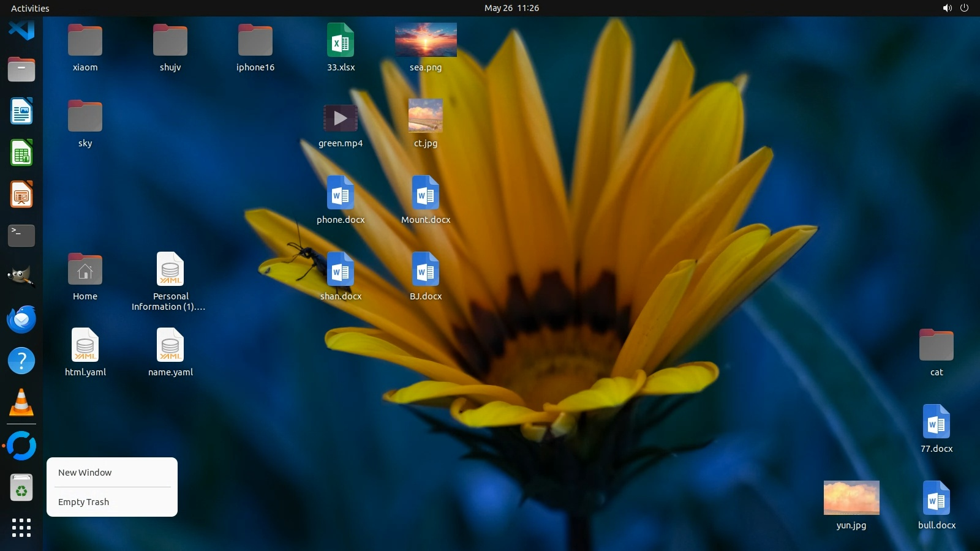Open the Terminal from the dock
980x551 pixels.
21,236
